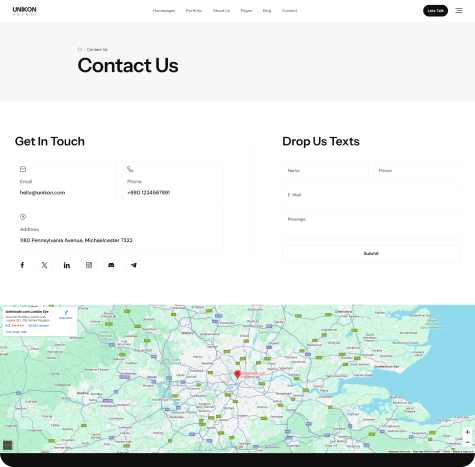475x467 pixels.
Task: Click the red London Eye map pin
Action: (237, 374)
